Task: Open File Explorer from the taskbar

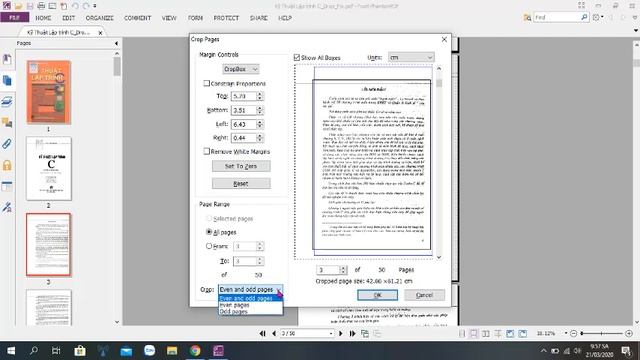Action: pos(172,351)
